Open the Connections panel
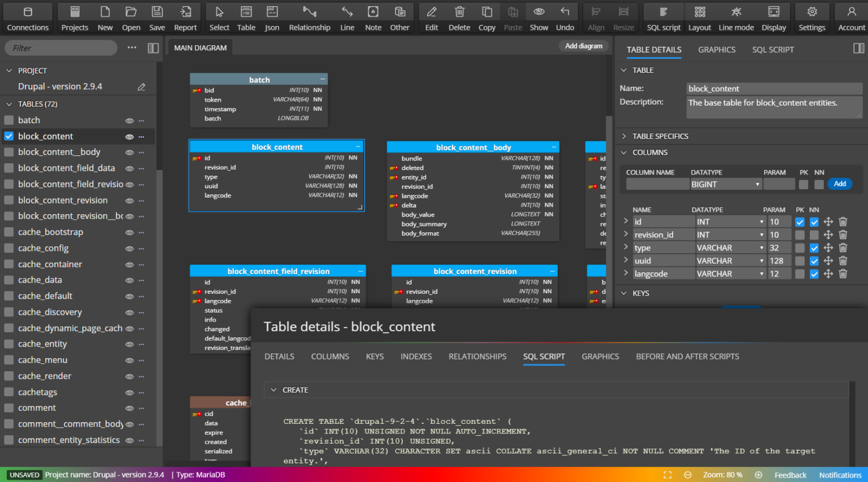Viewport: 868px width, 482px height. click(x=28, y=18)
